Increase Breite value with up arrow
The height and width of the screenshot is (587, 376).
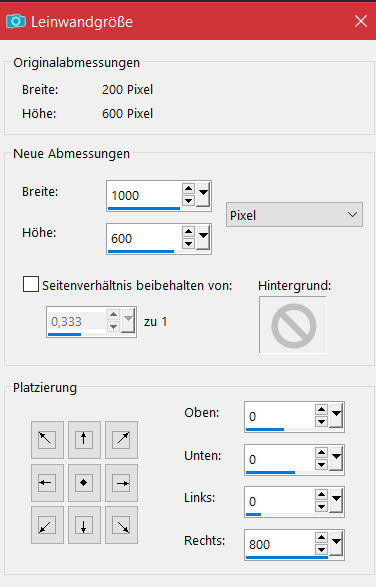click(x=188, y=188)
